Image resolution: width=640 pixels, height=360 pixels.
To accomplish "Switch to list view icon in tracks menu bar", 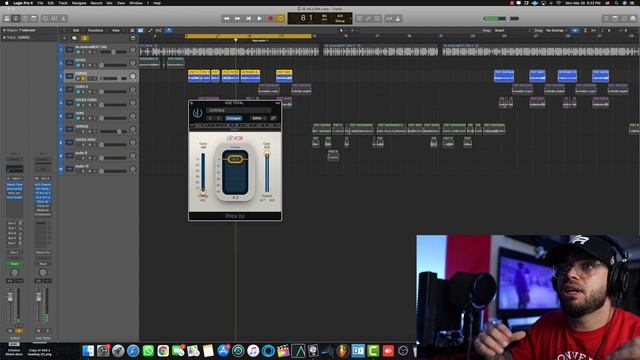I will 132,30.
